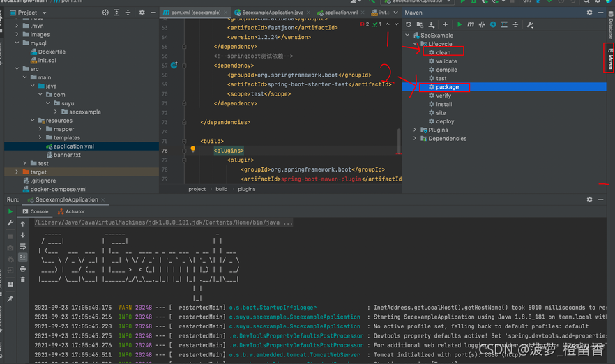Expand Dependencies node in Maven
Viewport: 615px width, 364px height.
pos(415,139)
